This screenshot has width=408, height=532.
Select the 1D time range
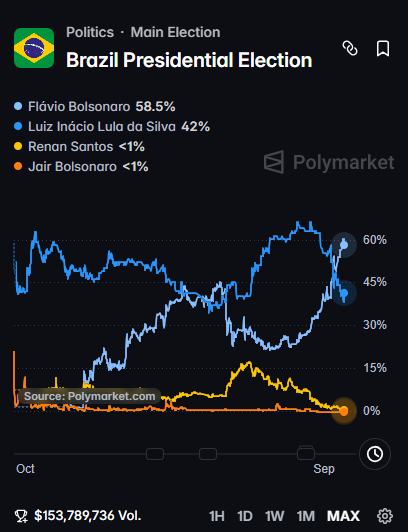coord(245,516)
